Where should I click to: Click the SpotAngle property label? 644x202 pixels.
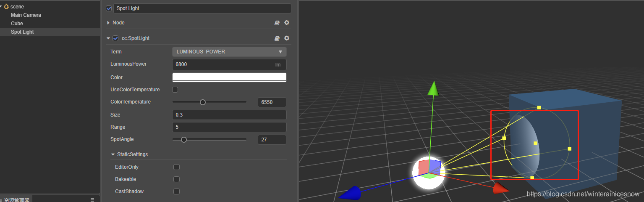pyautogui.click(x=122, y=139)
